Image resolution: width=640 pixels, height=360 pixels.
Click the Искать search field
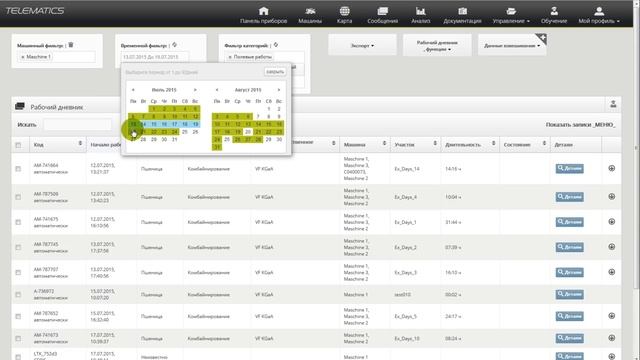coord(77,124)
